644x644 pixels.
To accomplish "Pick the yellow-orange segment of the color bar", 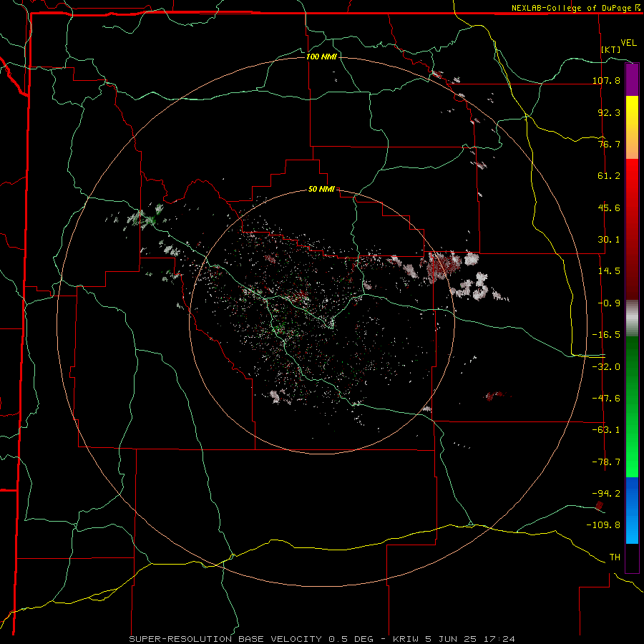I will tap(632, 127).
